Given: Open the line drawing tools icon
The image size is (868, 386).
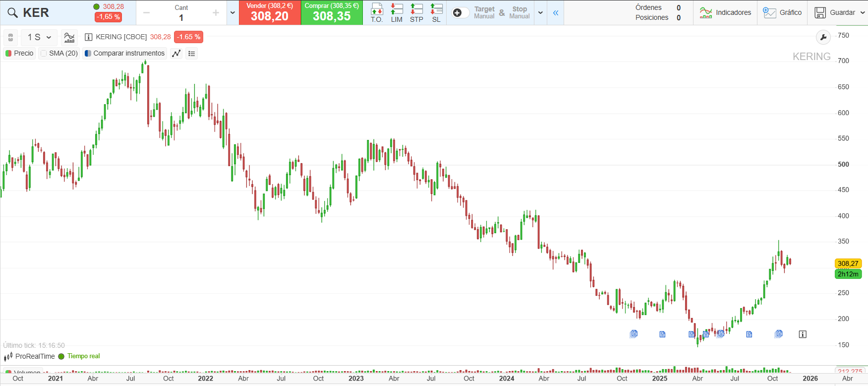Looking at the screenshot, I should (176, 54).
